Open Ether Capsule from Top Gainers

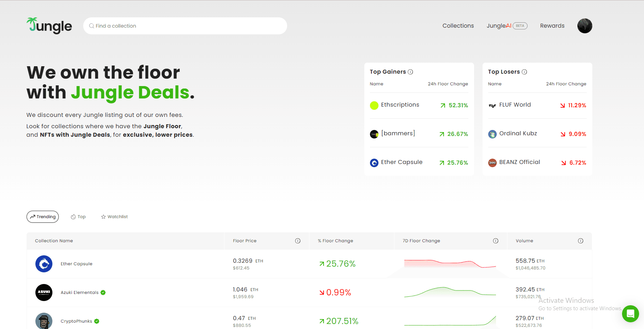tap(402, 162)
